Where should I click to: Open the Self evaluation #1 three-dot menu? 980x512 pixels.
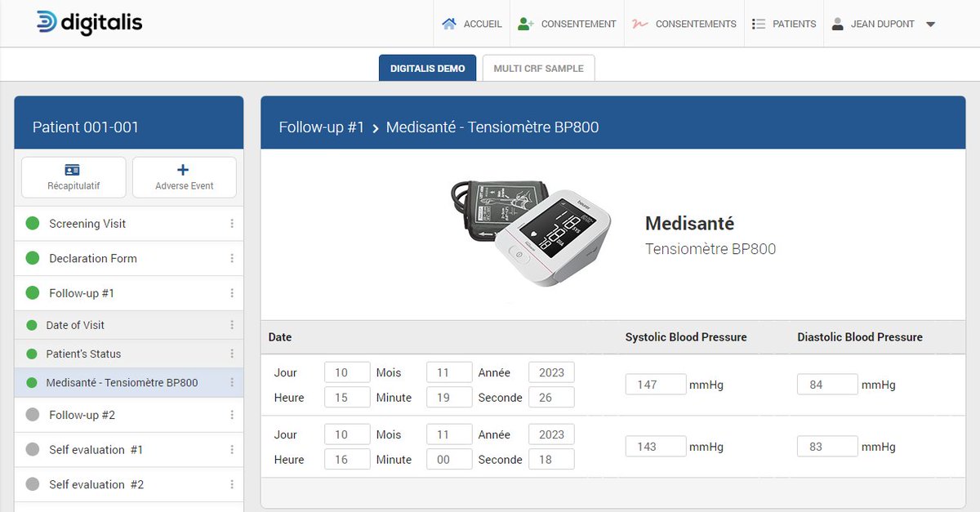232,450
